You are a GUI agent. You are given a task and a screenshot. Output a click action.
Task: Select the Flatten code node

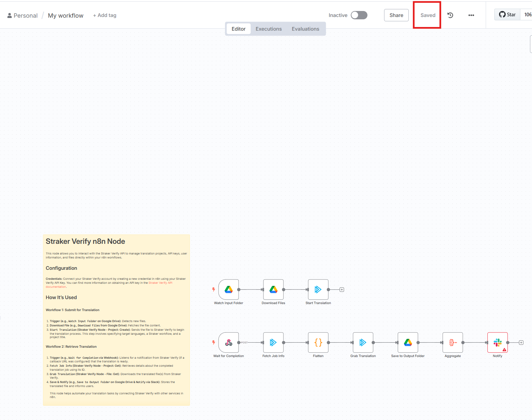point(318,342)
